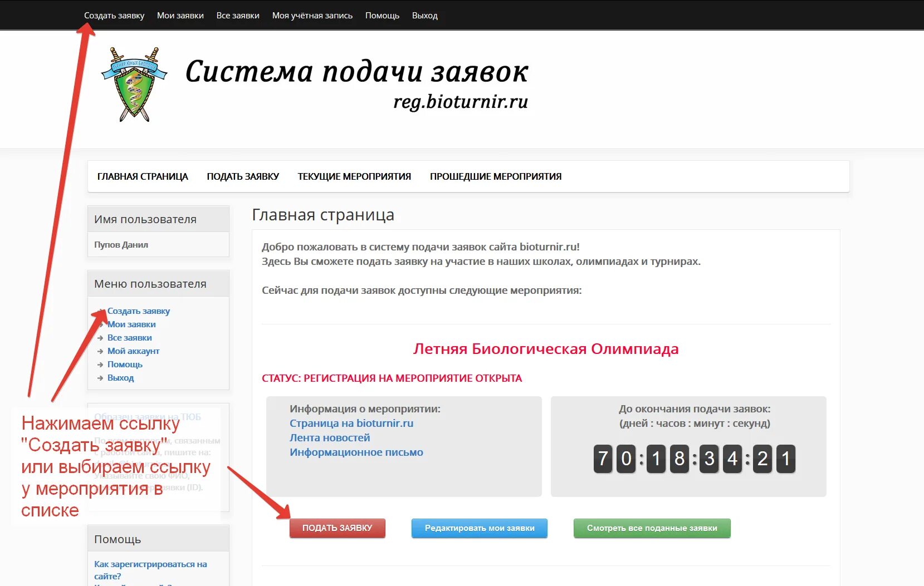Click the countdown timer digits
Screen dimensions: 924x586
694,459
